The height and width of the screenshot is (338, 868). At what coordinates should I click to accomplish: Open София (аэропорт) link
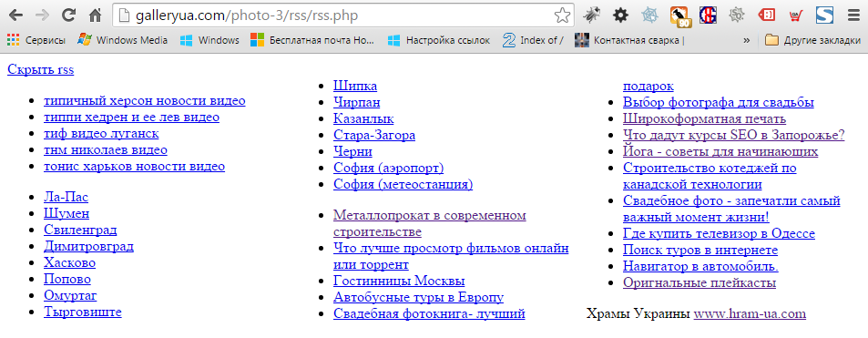pos(389,168)
